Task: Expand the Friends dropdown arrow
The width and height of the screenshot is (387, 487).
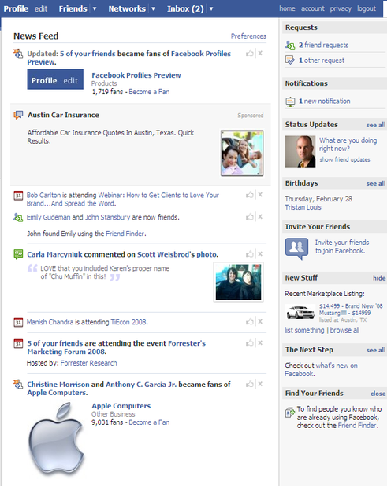Action: click(94, 9)
